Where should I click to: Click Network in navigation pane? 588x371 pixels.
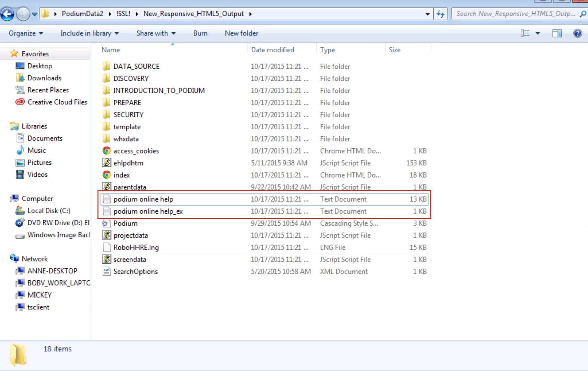click(35, 259)
